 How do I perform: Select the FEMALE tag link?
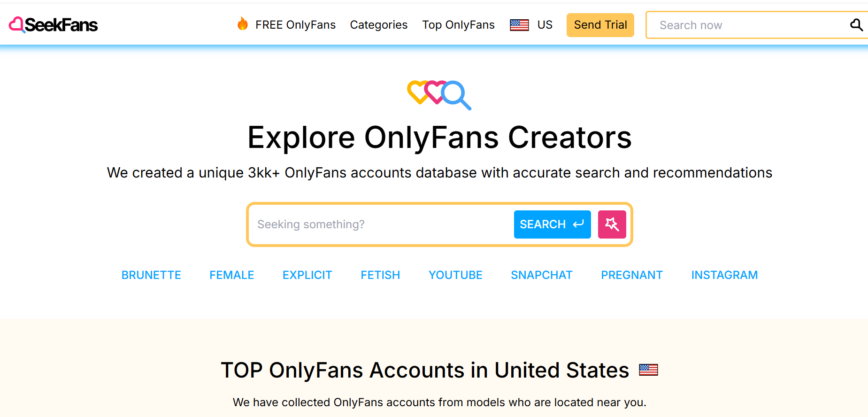tap(231, 275)
